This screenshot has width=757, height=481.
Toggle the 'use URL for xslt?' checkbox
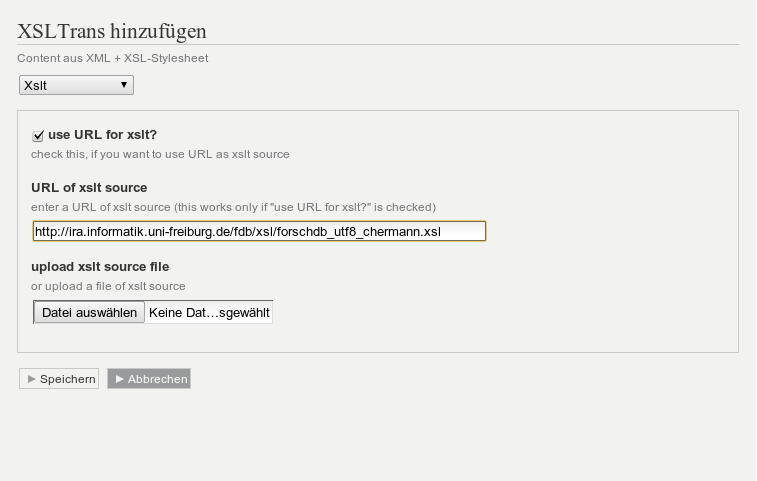pos(38,136)
